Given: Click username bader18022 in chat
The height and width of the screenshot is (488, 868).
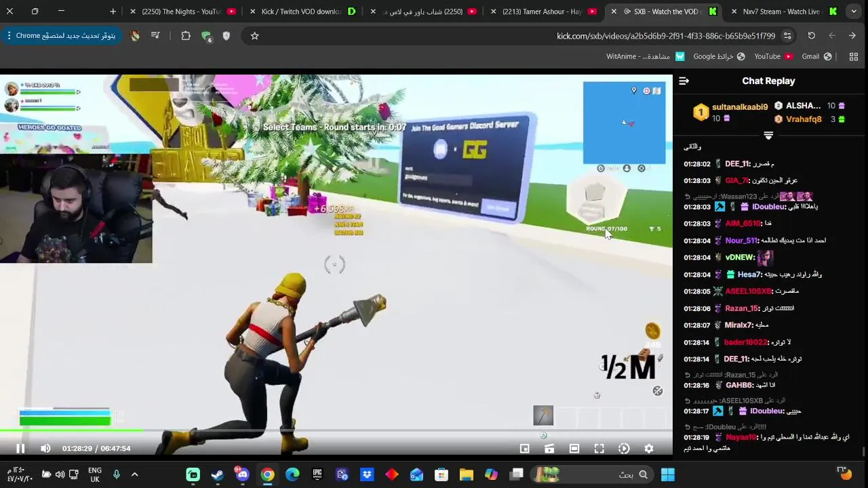Looking at the screenshot, I should click(746, 342).
